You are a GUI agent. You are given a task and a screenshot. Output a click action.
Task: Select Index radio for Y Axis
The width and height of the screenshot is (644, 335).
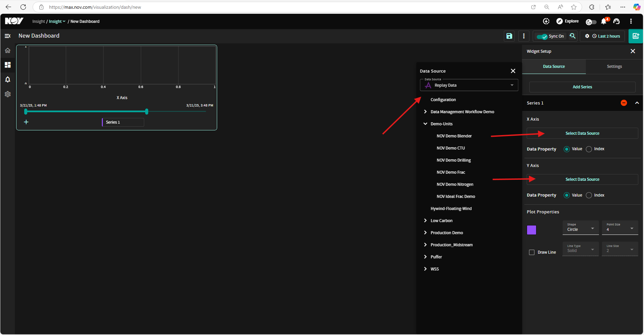pyautogui.click(x=589, y=195)
